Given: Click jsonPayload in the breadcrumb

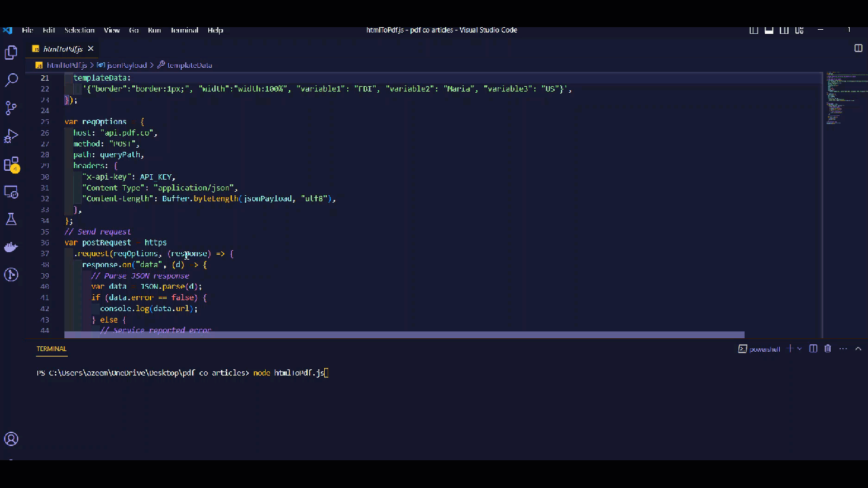Looking at the screenshot, I should point(126,65).
